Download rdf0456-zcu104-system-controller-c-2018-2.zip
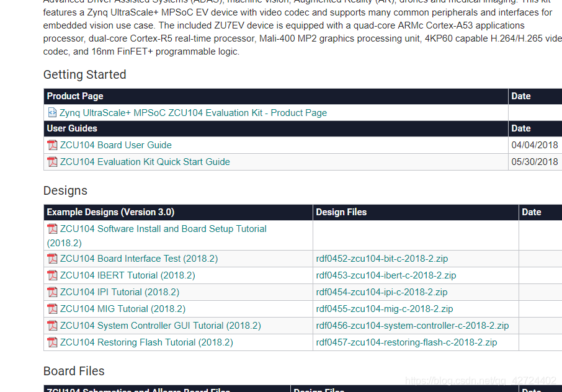 (412, 326)
